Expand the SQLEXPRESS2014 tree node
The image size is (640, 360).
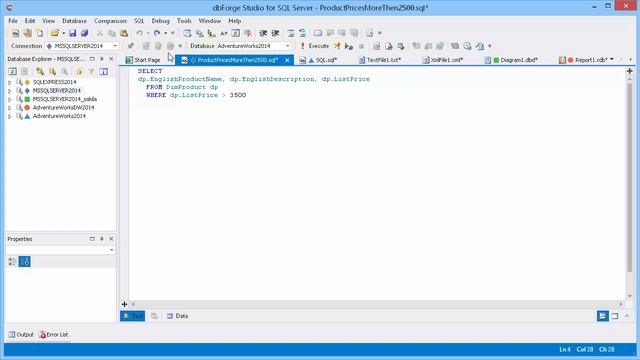(x=9, y=82)
